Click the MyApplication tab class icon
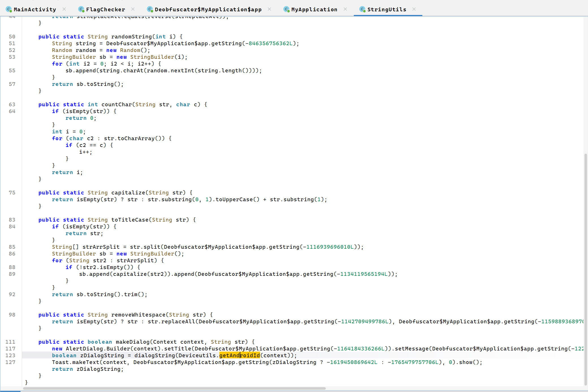Image resolution: width=588 pixels, height=392 pixels. tap(287, 9)
